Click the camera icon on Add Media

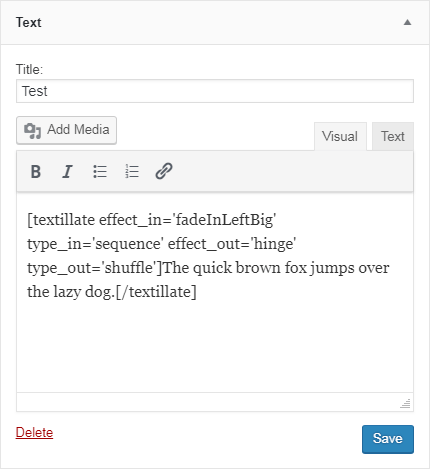pyautogui.click(x=32, y=130)
